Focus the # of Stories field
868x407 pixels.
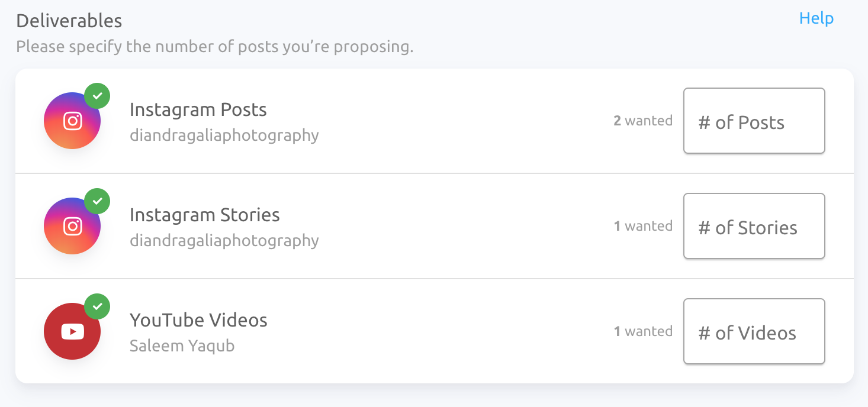pos(754,226)
